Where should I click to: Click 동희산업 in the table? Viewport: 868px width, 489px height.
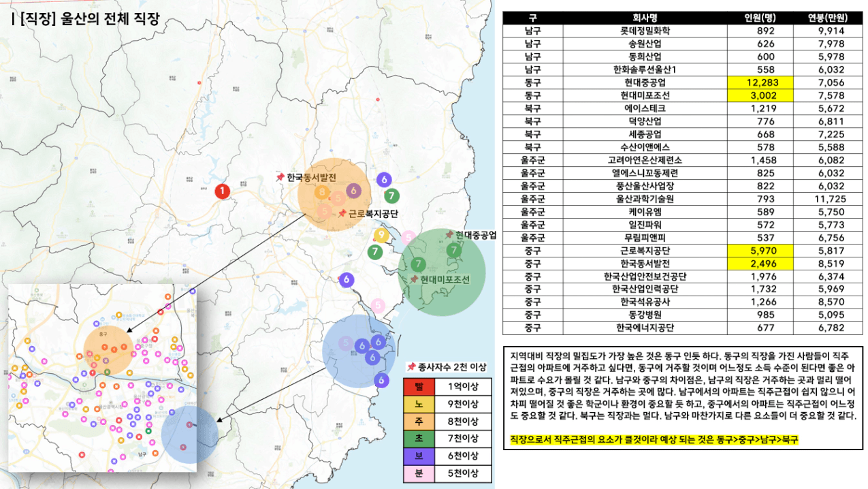coord(645,57)
